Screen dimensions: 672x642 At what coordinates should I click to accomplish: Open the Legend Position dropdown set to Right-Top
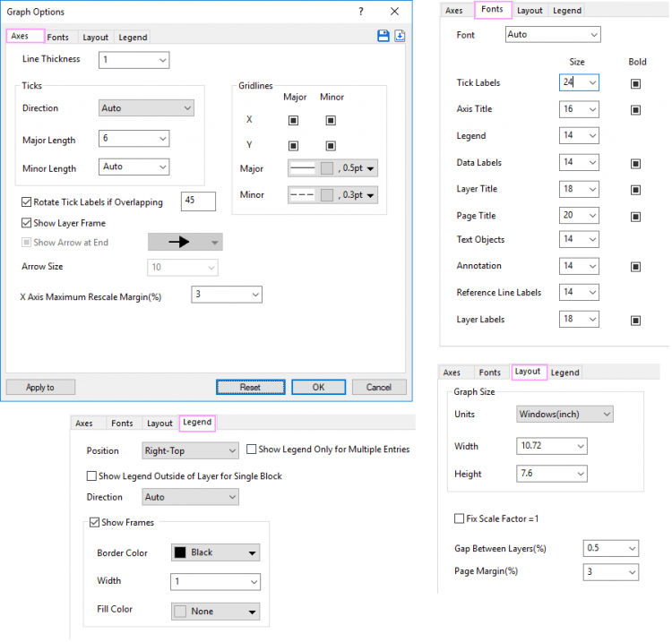(x=190, y=450)
